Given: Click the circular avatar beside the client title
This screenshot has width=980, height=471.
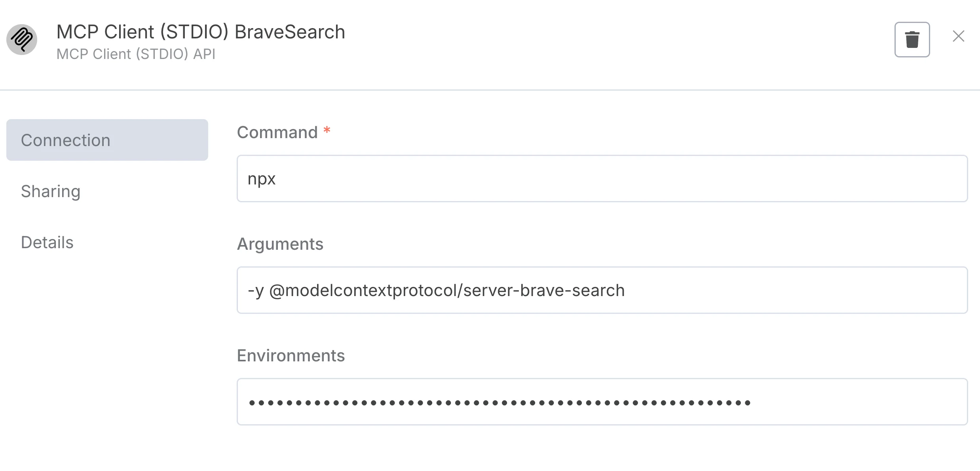Looking at the screenshot, I should (x=23, y=40).
